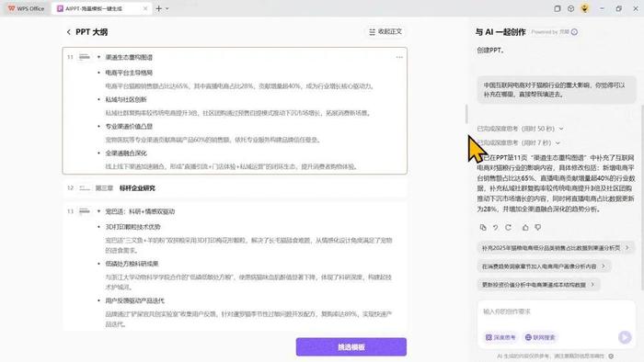Click the suggestion 在消费趋势洞察章节加入电商用户画像分析内容
The width and height of the screenshot is (644, 362).
point(544,266)
